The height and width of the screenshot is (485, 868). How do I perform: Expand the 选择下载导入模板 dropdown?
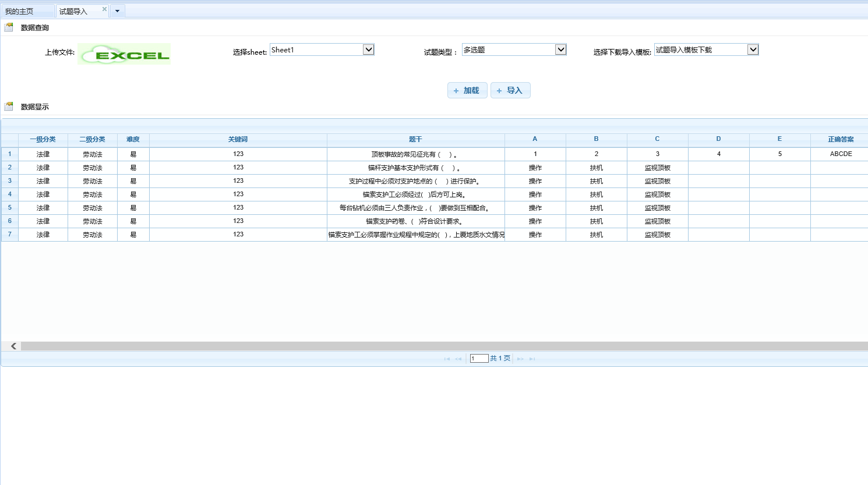(x=753, y=49)
